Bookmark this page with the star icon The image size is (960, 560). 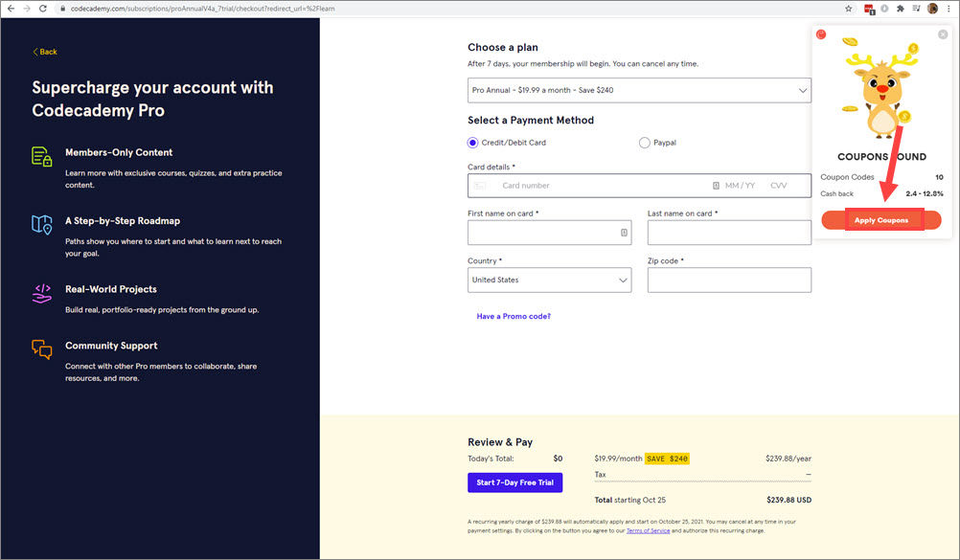(849, 9)
